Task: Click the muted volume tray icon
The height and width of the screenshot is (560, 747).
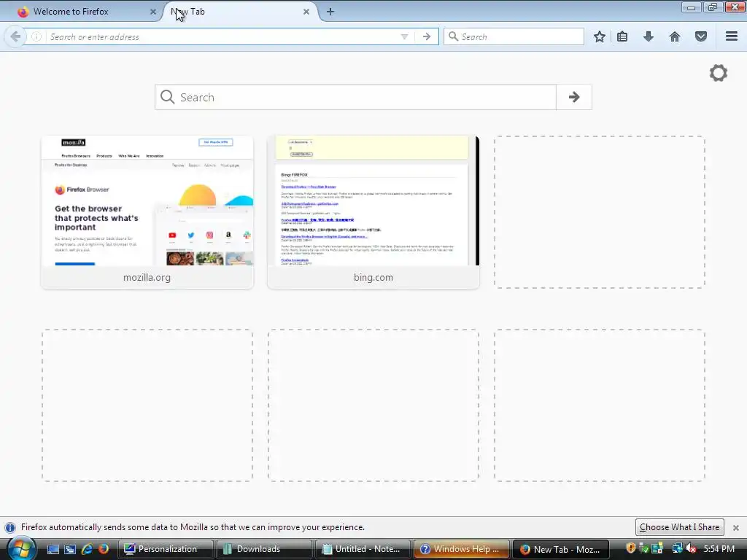Action: pyautogui.click(x=690, y=548)
